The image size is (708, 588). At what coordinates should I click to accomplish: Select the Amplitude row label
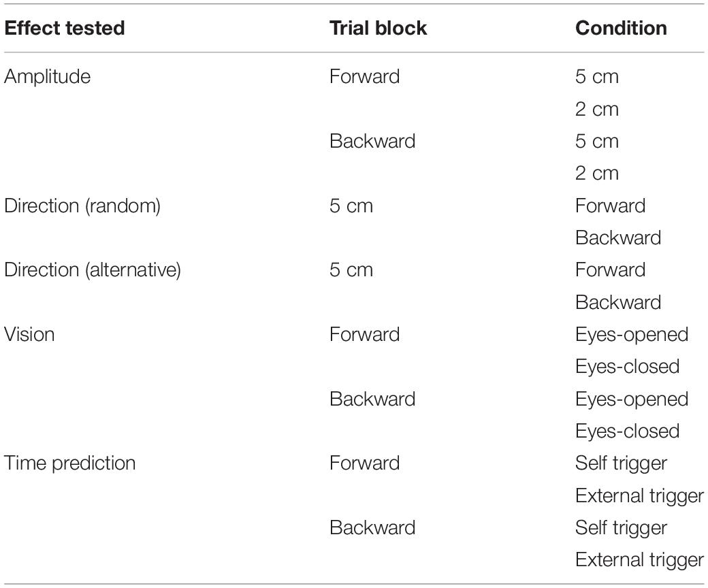click(48, 76)
